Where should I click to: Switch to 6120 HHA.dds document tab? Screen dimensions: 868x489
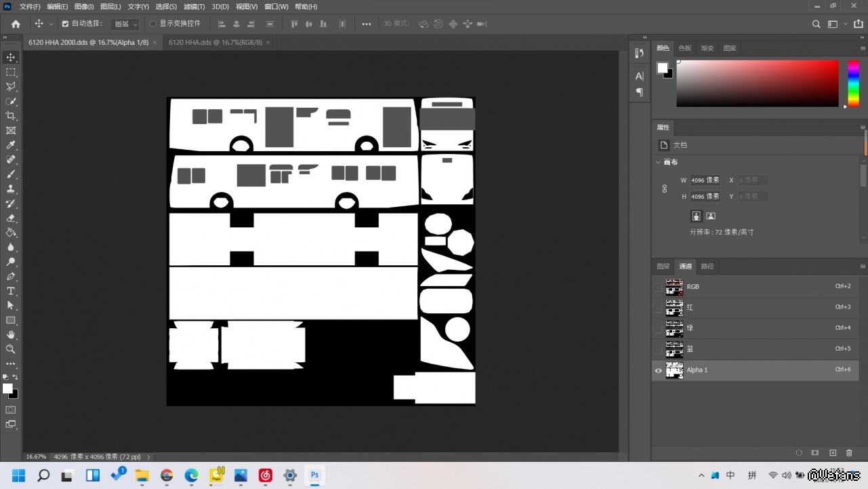pos(215,42)
